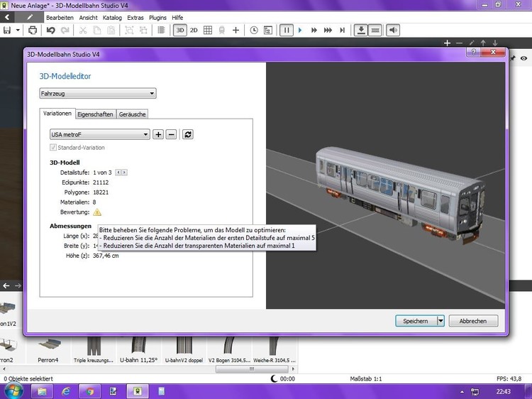Select the Triple kreuzungs track thumbnail
The image size is (532, 399).
(94, 350)
